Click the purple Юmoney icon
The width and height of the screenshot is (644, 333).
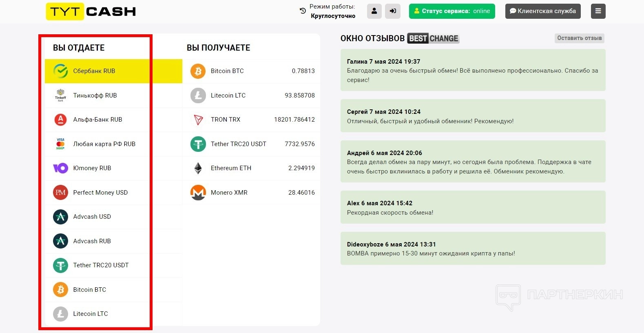[61, 168]
